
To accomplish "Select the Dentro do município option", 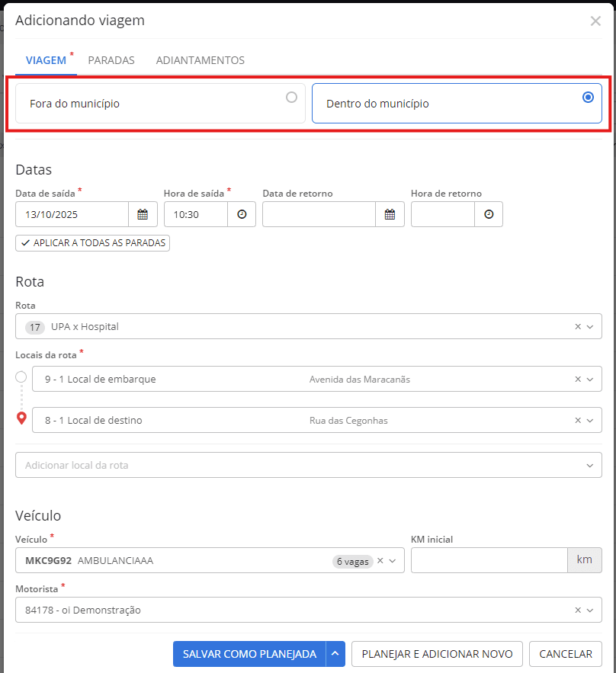I will pyautogui.click(x=456, y=104).
